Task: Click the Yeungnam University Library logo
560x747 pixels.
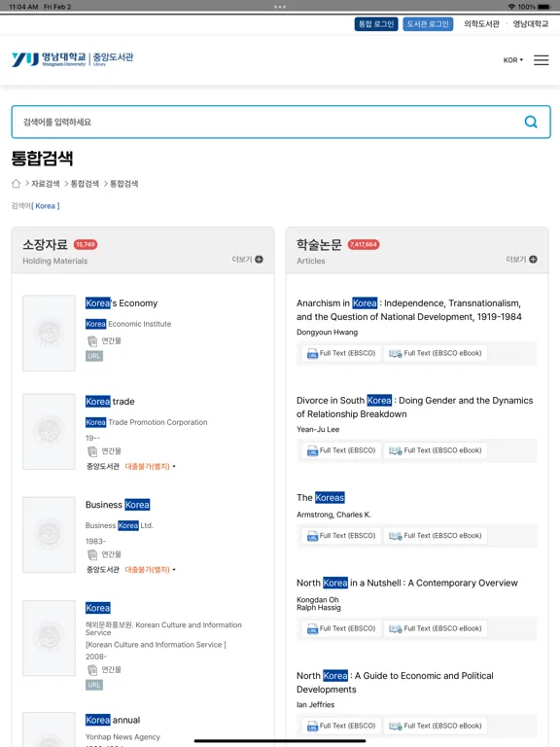Action: tap(72, 59)
